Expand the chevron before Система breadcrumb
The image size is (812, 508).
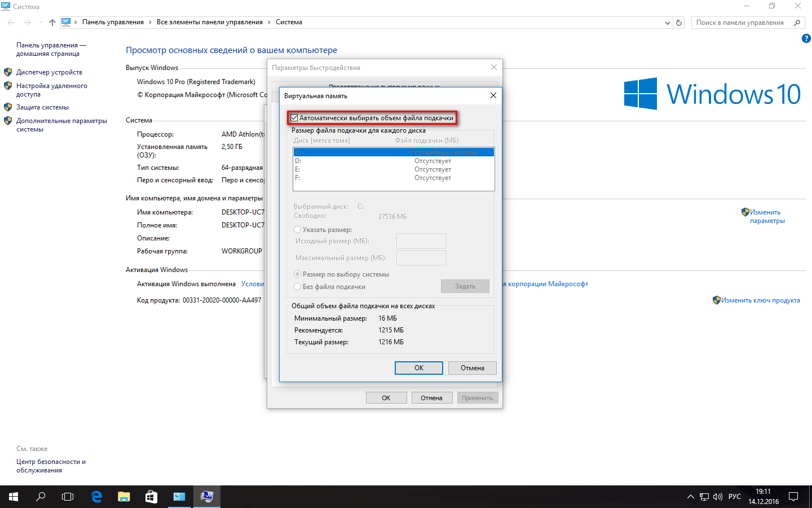point(269,23)
